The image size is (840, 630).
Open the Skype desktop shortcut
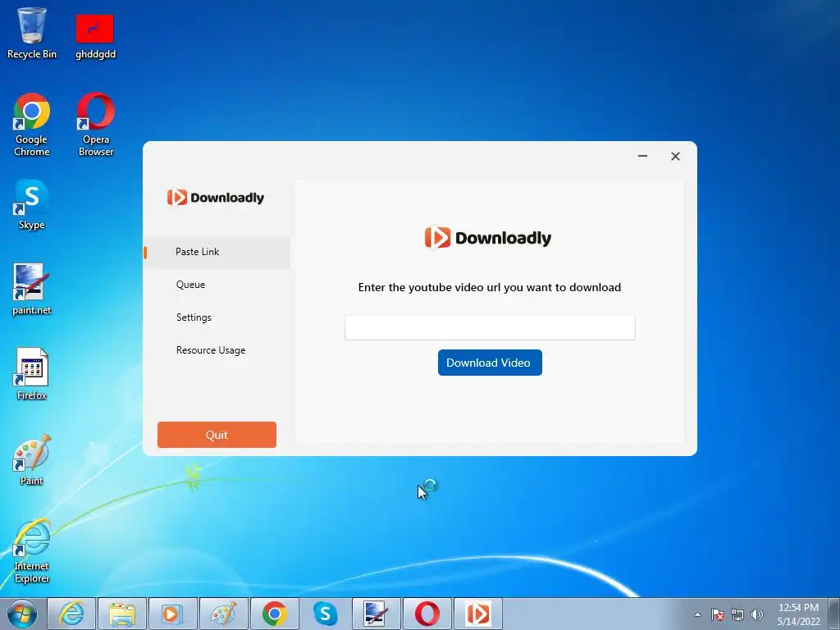[32, 204]
